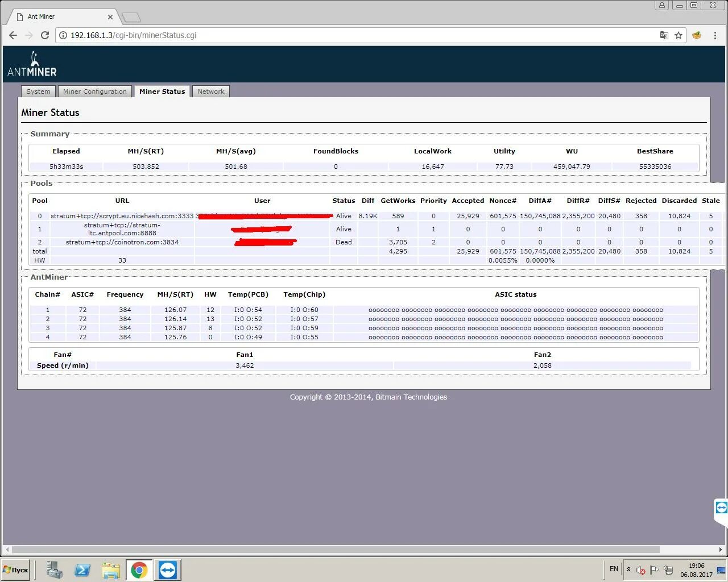Click the Elapsed value 5h33m33s

[66, 167]
